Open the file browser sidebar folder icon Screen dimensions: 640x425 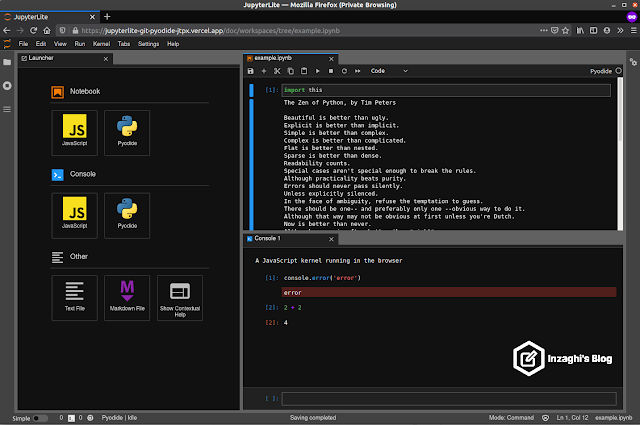(7, 62)
